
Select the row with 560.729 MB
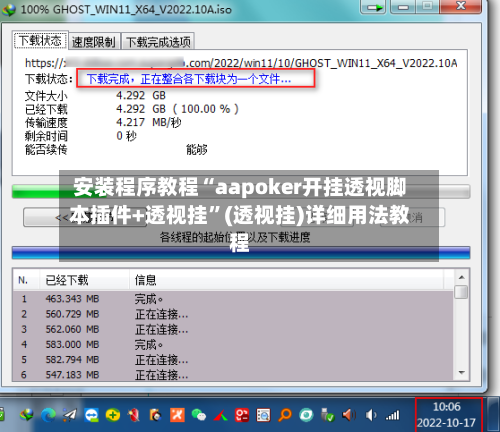click(233, 314)
